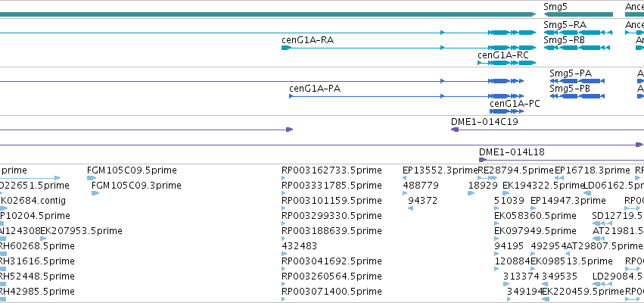Select the Smg5-PB protein feature
Image resolution: width=644 pixels, height=303 pixels.
(x=577, y=96)
